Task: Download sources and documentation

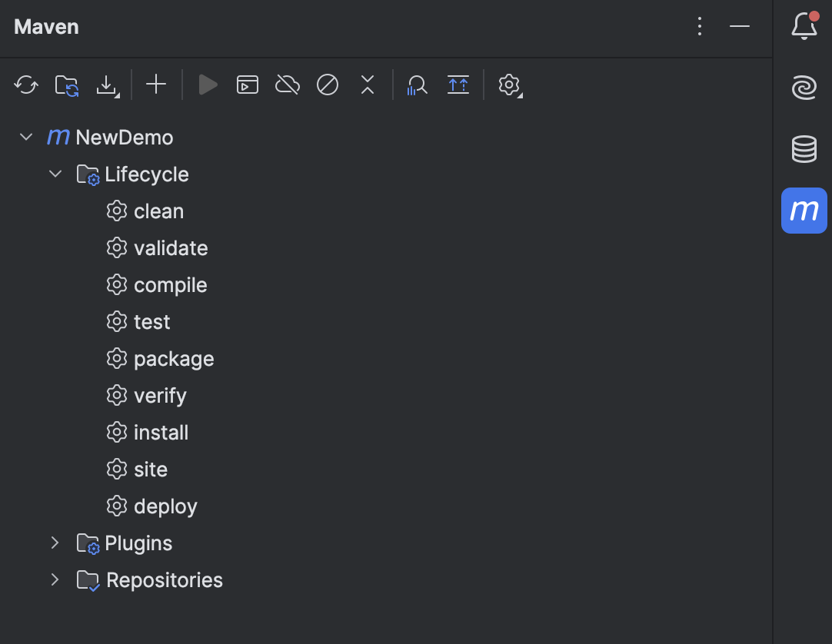Action: coord(107,85)
